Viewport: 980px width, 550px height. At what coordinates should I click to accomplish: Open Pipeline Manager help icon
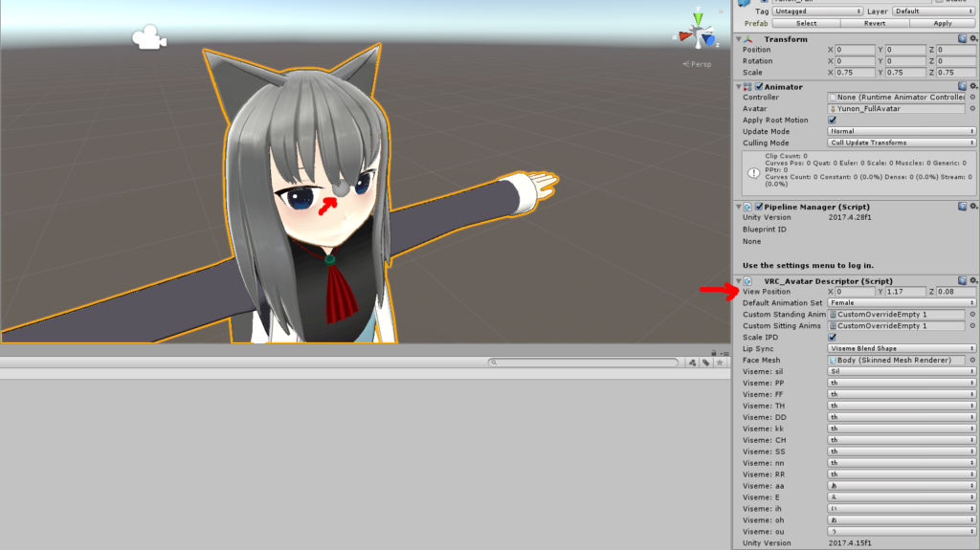pos(962,207)
